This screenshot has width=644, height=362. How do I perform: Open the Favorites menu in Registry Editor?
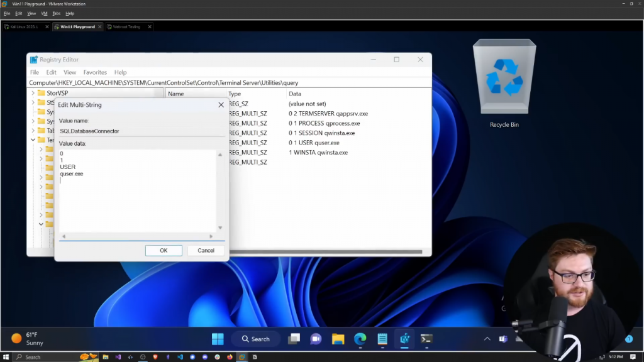coord(95,72)
